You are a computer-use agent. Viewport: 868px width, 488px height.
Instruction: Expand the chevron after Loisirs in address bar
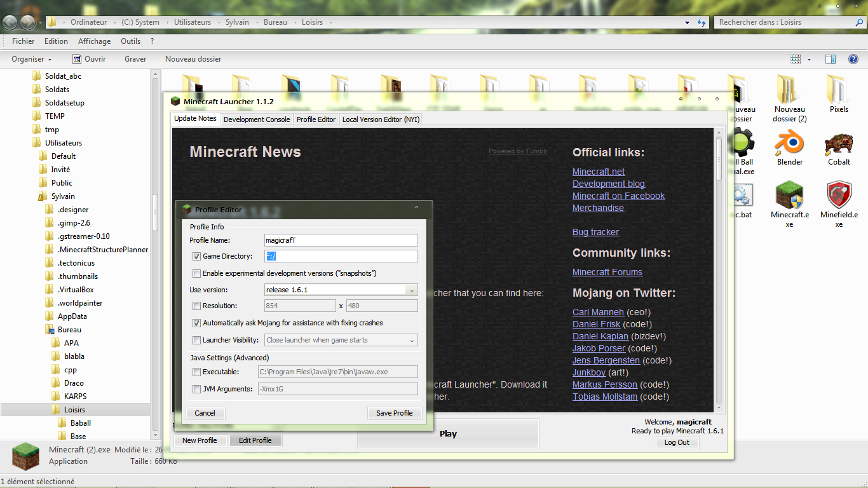[331, 22]
